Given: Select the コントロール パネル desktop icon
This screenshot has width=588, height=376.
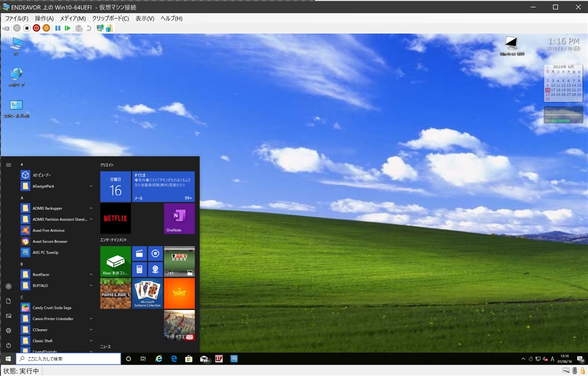Looking at the screenshot, I should (x=16, y=108).
